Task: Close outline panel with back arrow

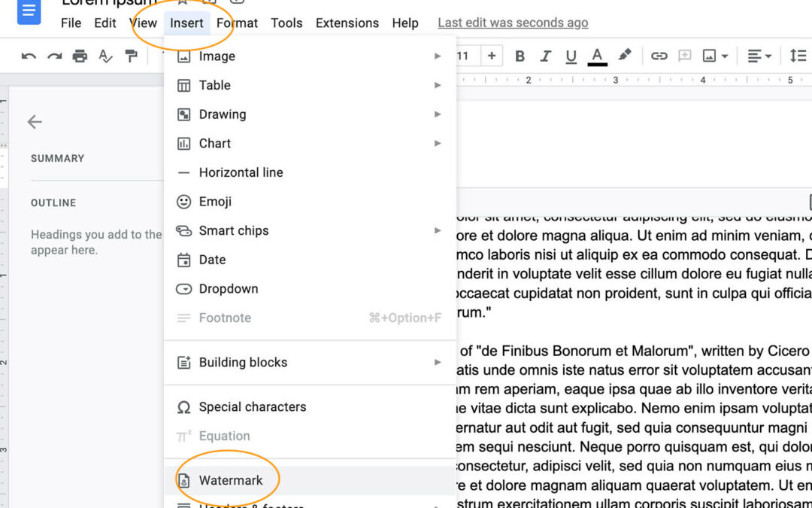Action: click(35, 122)
